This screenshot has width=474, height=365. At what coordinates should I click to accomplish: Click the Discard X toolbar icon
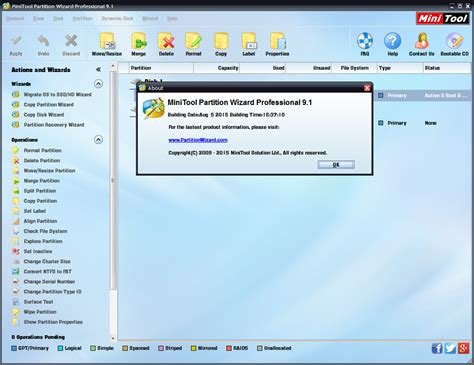click(71, 44)
